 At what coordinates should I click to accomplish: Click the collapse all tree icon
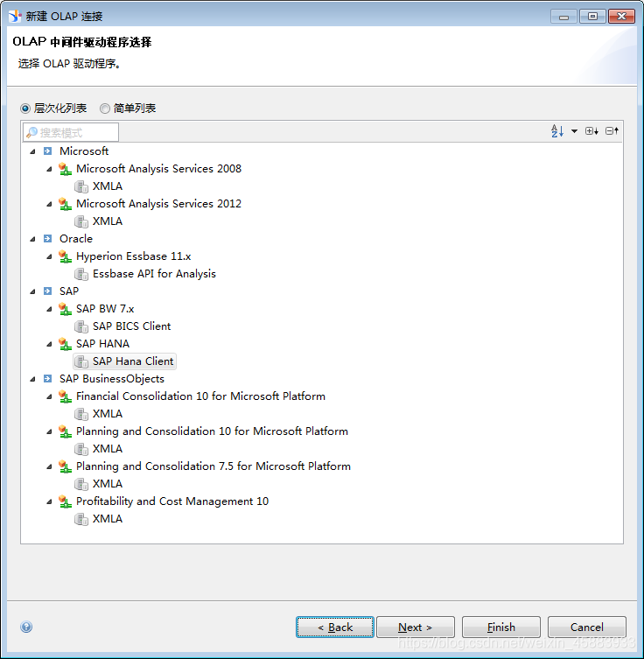(612, 131)
